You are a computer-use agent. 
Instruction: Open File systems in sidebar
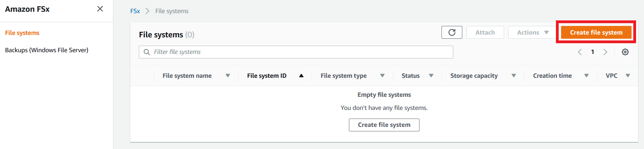pyautogui.click(x=22, y=33)
